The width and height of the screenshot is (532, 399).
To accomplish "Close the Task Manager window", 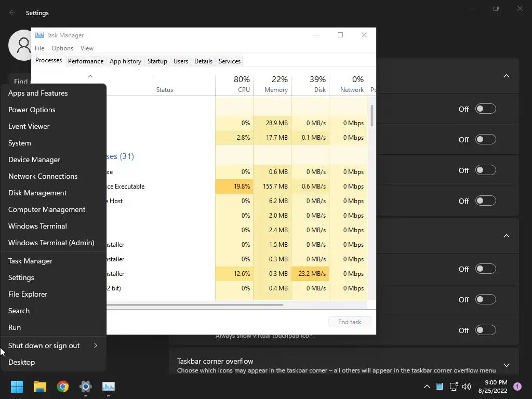I will pyautogui.click(x=364, y=35).
